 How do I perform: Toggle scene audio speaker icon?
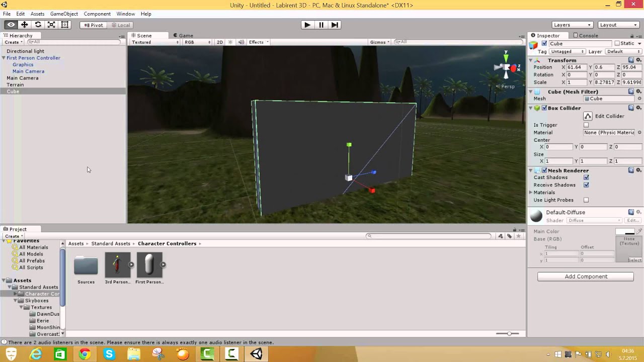click(241, 42)
